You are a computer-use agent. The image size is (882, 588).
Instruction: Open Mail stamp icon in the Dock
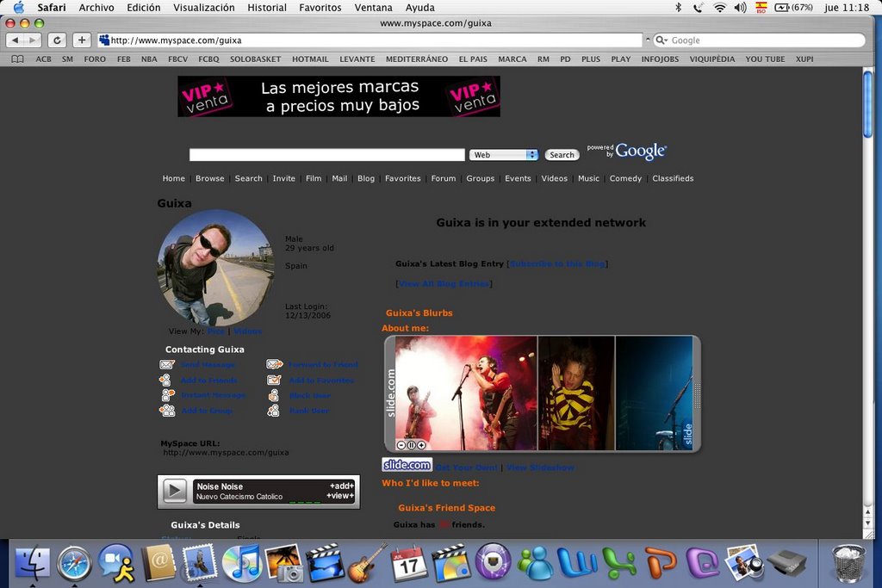click(200, 563)
